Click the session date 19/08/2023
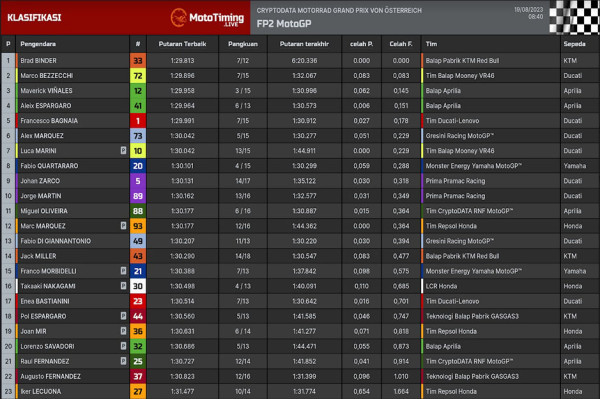 [528, 10]
